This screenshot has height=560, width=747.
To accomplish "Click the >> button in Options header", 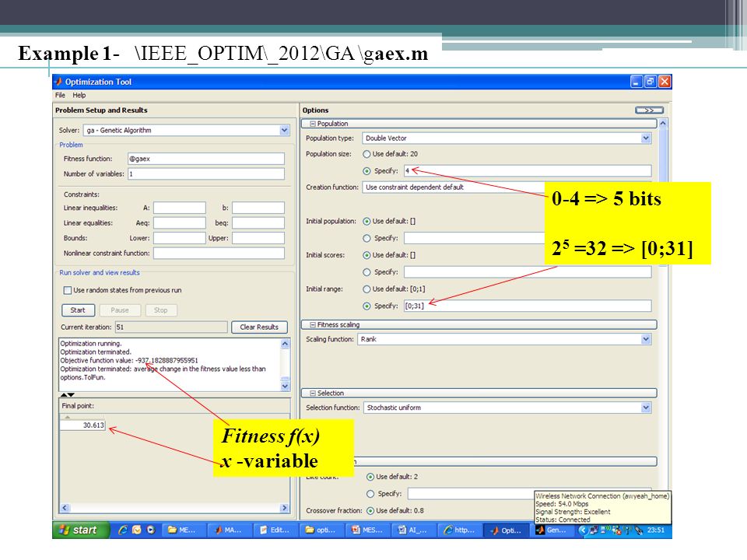I will (x=649, y=110).
